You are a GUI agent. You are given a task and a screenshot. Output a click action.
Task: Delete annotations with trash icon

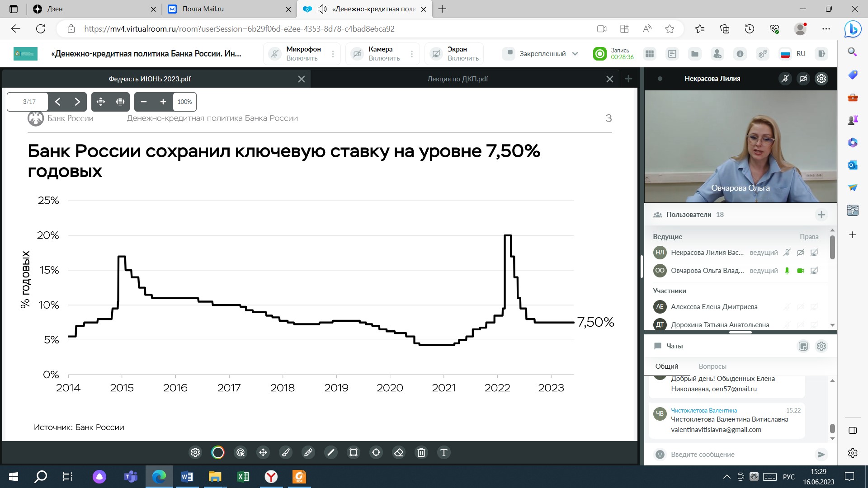point(421,452)
